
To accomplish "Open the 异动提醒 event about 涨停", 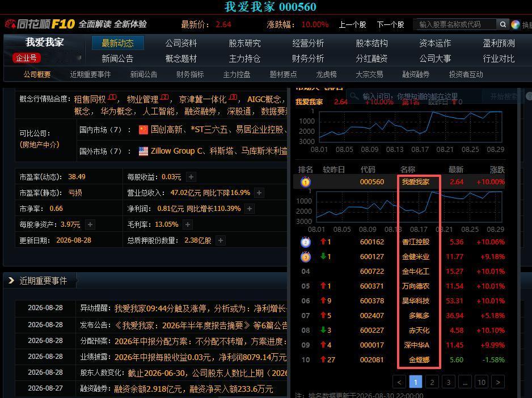I will (x=201, y=308).
